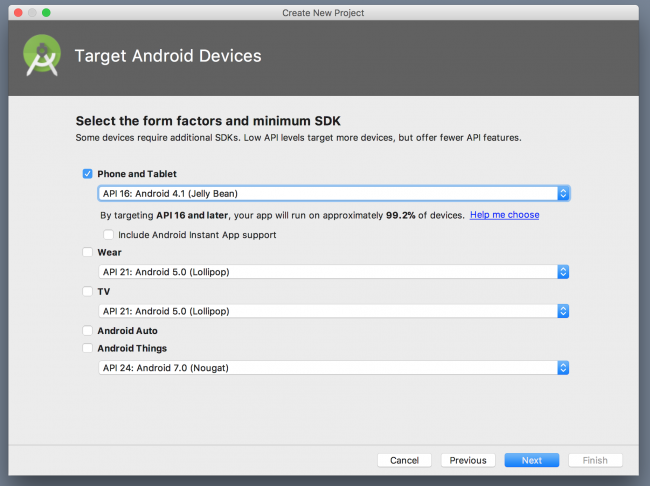
Task: Click the Android Studio logo icon
Action: click(43, 57)
